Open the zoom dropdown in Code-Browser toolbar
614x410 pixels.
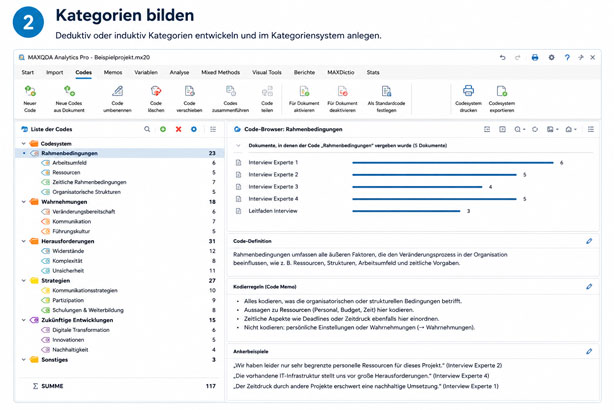point(520,129)
